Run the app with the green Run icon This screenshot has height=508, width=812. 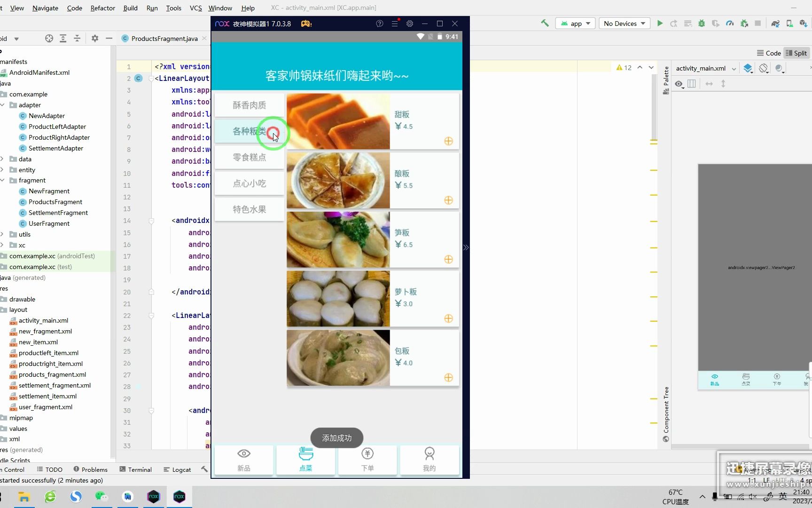(x=660, y=23)
